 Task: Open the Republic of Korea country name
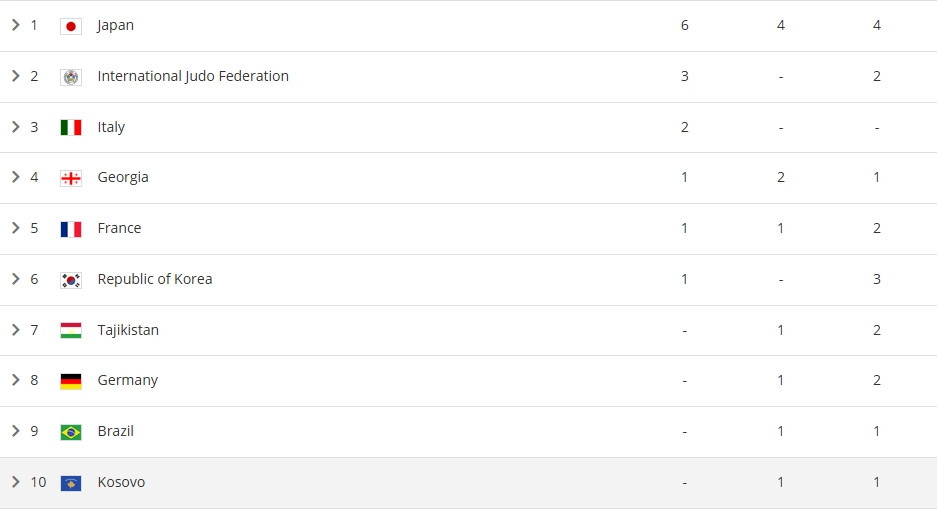[x=155, y=279]
